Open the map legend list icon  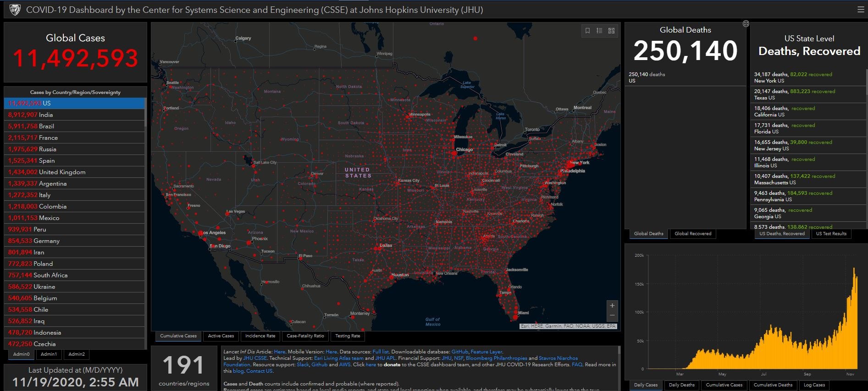[599, 31]
